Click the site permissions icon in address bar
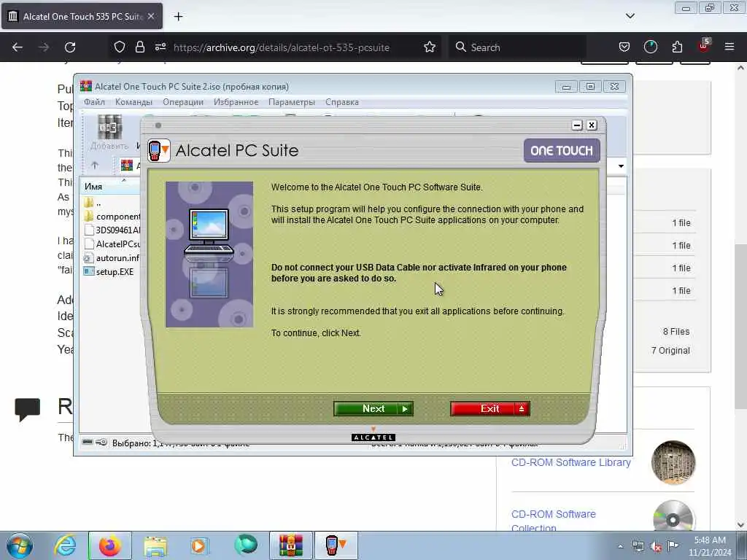This screenshot has height=560, width=747. (x=160, y=47)
